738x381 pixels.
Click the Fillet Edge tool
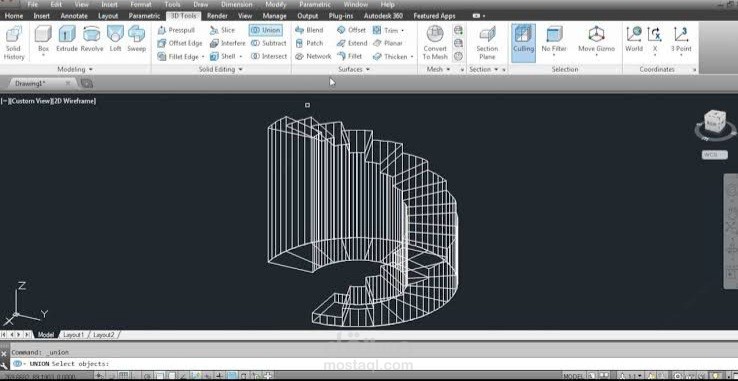point(178,57)
